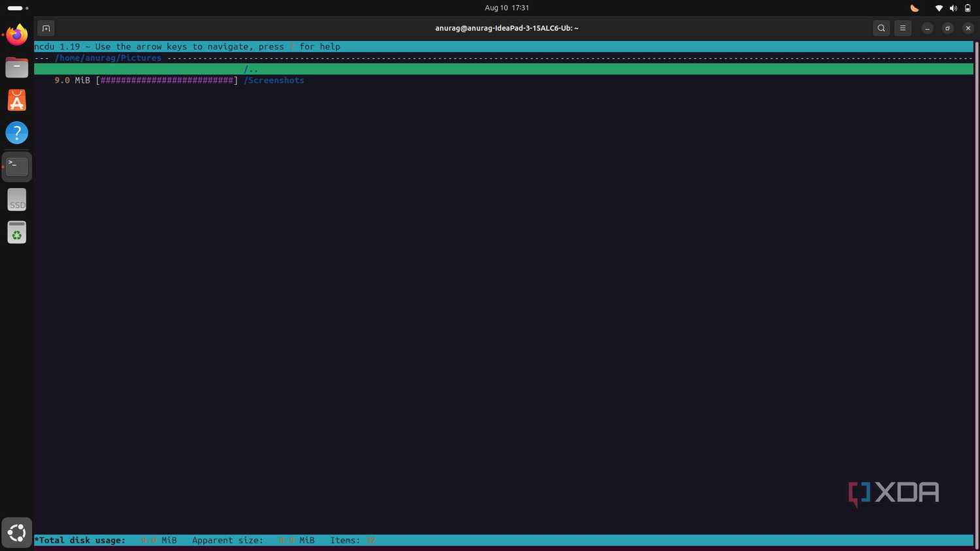Close the terminal window
This screenshot has height=551, width=980.
pos(968,28)
